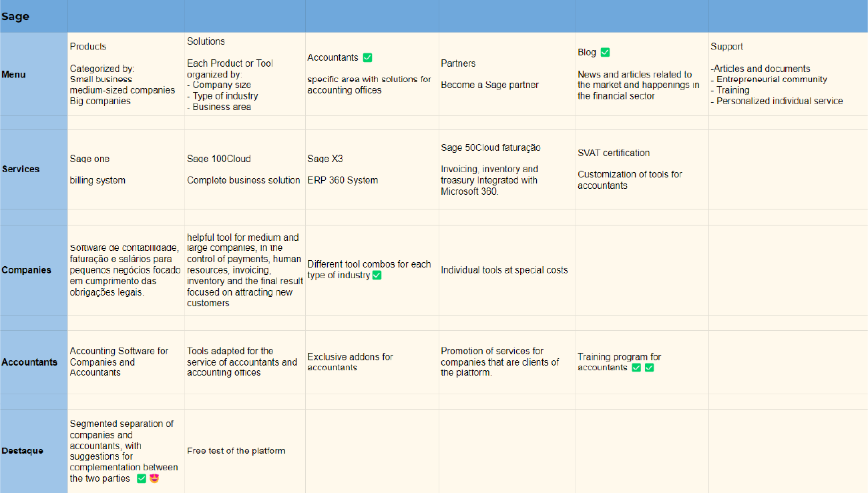Select the 'Sage one billing system' cell

point(126,169)
